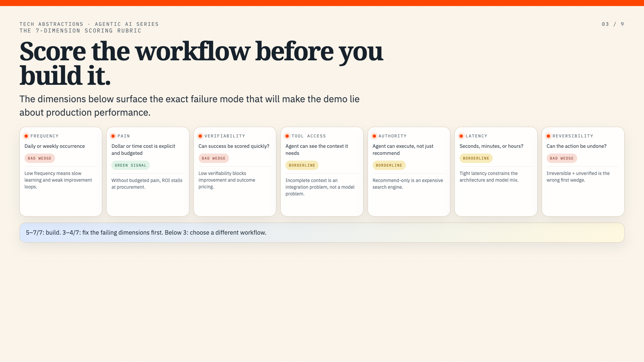The image size is (644, 362).
Task: Select the orange dot beside AUTHORITY
Action: pyautogui.click(x=374, y=136)
